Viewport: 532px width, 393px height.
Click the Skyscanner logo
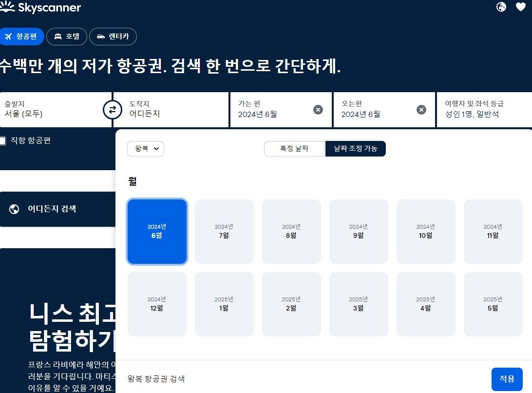41,7
